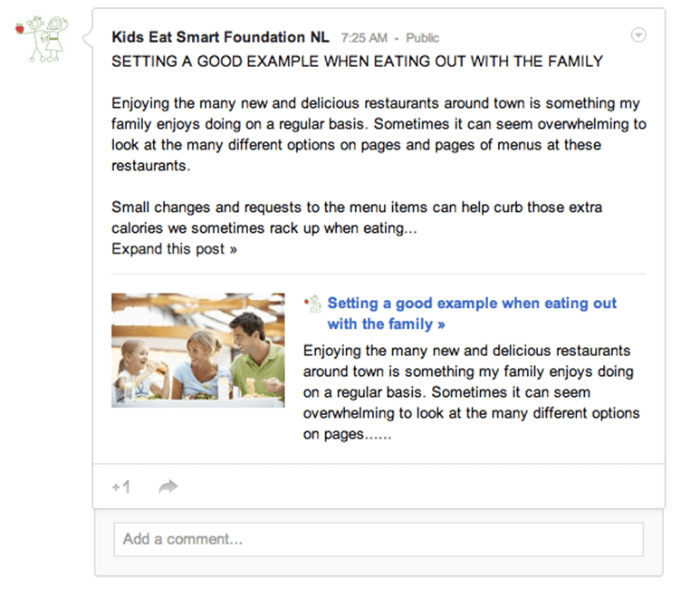Click the post card's callout pointer
The height and width of the screenshot is (598, 700).
click(88, 38)
